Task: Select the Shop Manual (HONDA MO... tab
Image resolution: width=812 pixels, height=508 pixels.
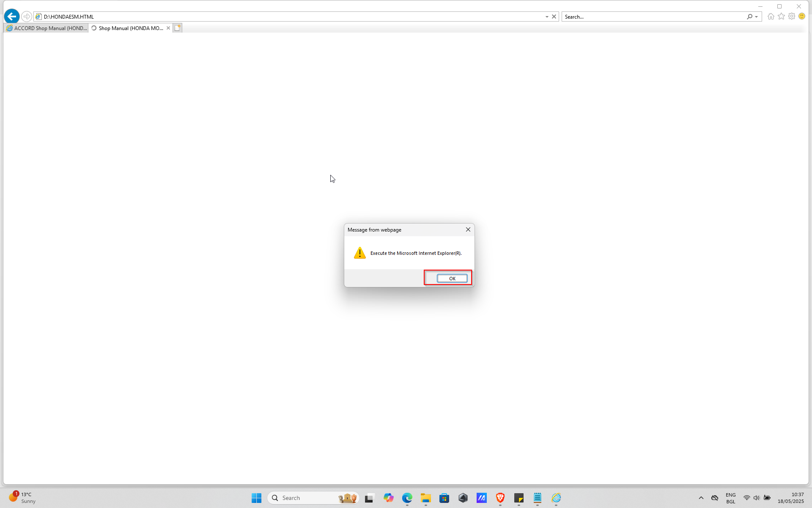Action: (128, 28)
